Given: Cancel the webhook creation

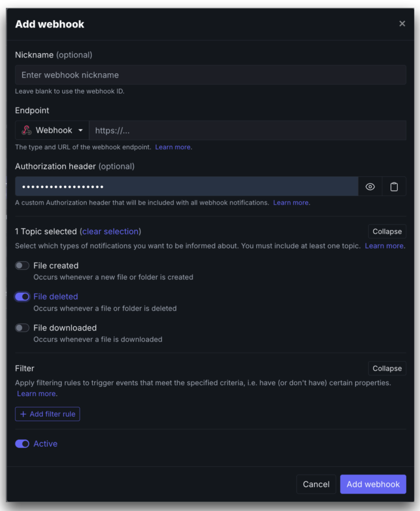Looking at the screenshot, I should click(316, 484).
